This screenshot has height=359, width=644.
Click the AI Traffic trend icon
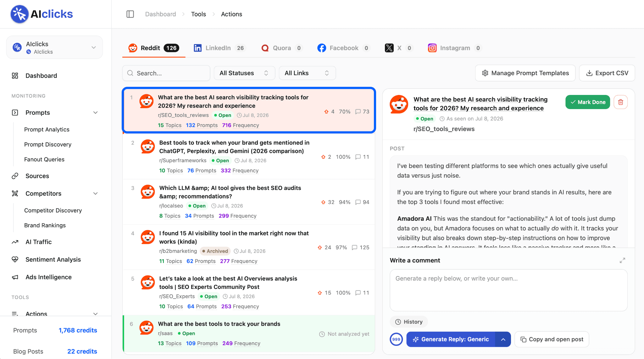[15, 242]
